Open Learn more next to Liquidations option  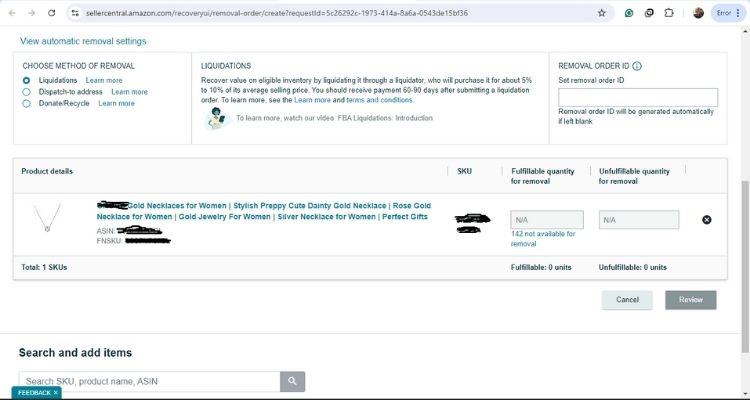tap(104, 80)
